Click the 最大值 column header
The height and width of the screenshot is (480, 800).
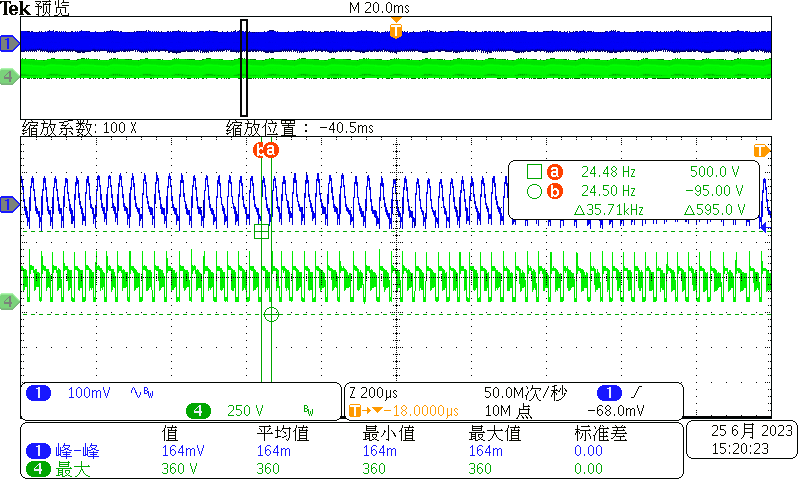coord(495,434)
